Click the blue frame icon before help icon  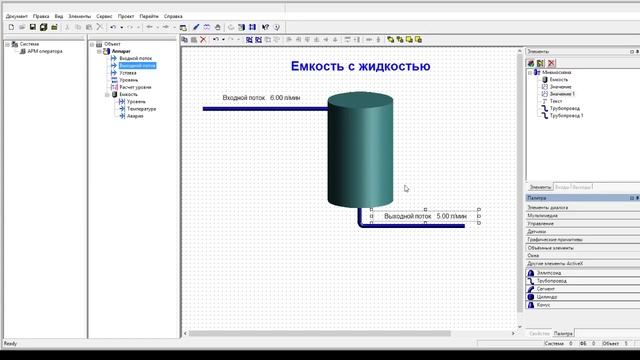point(253,27)
